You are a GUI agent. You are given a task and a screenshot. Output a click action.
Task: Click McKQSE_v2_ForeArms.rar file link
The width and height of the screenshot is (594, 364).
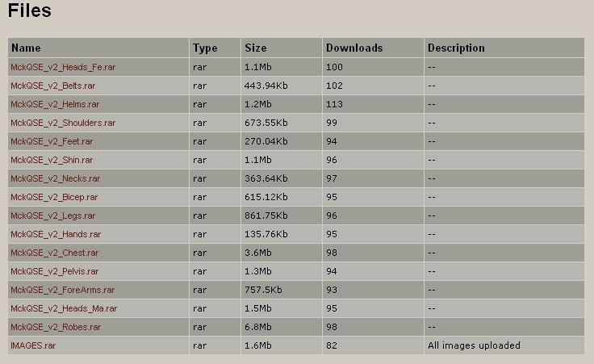[x=62, y=290]
